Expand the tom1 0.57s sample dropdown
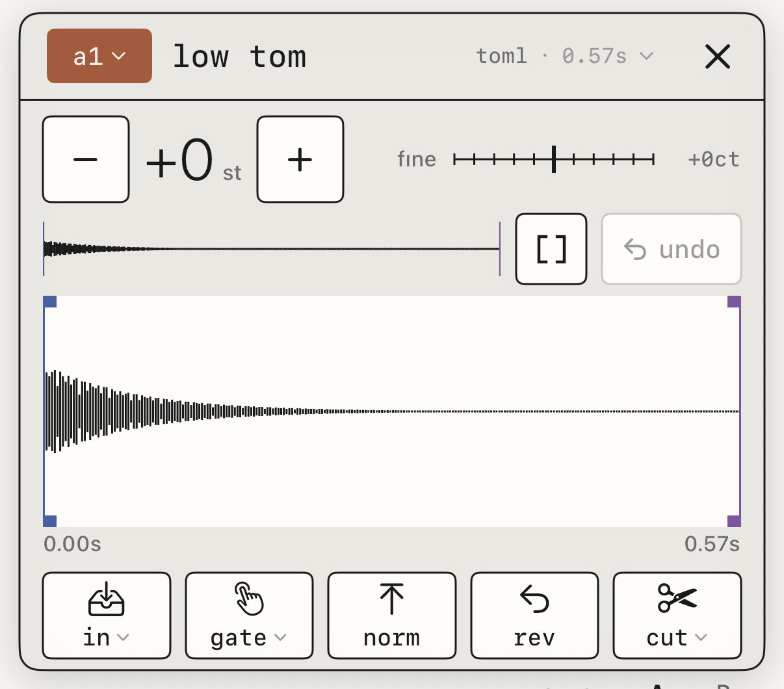The height and width of the screenshot is (689, 784). [564, 56]
